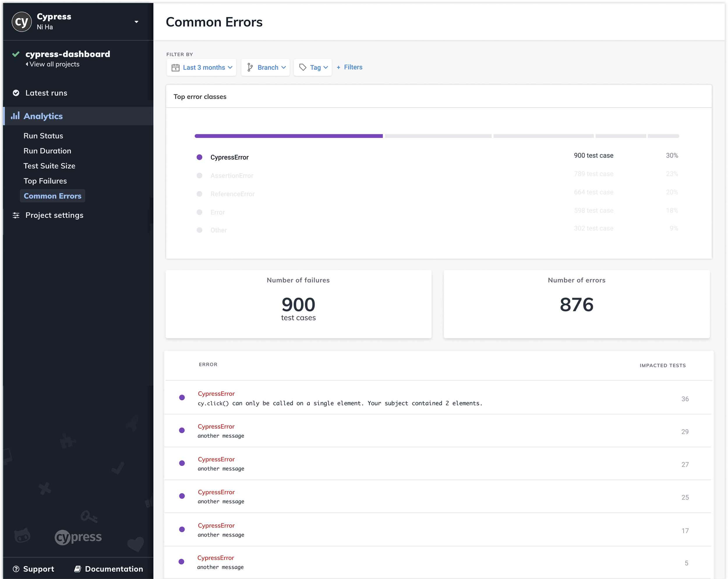Click the Cypress 'cy' organization logo

pyautogui.click(x=22, y=22)
